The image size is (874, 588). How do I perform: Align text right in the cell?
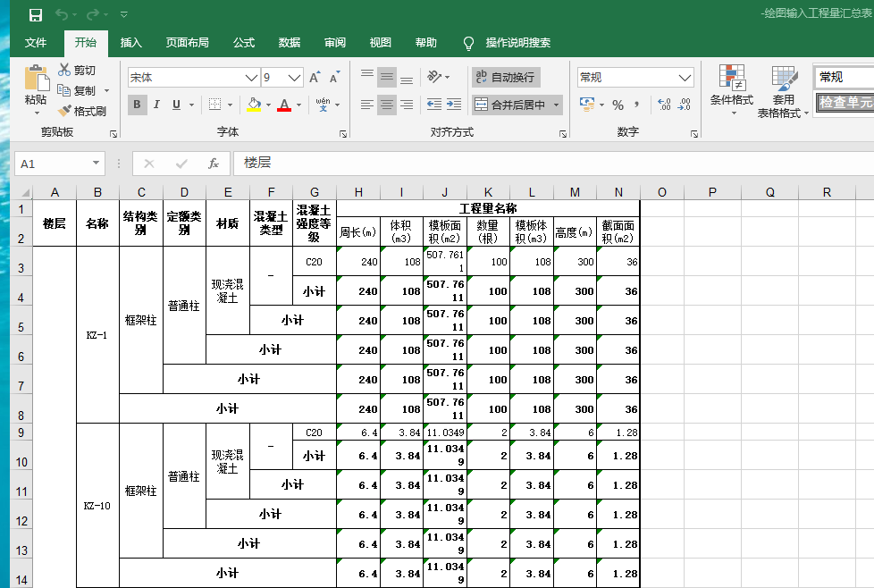407,105
